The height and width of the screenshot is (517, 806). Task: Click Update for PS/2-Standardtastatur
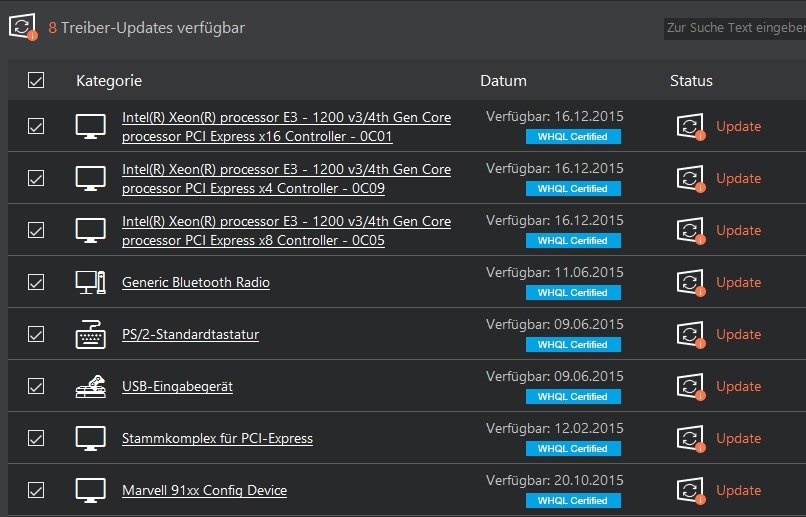pyautogui.click(x=739, y=335)
